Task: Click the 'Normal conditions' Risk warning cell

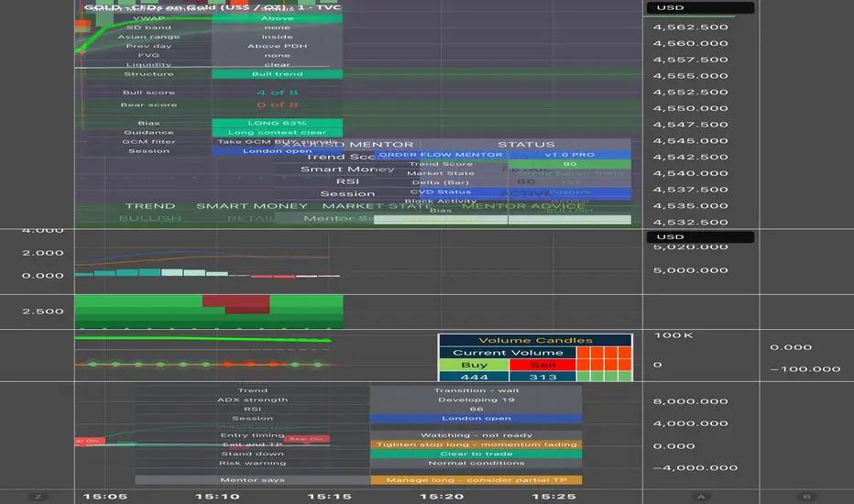Action: coord(476,463)
